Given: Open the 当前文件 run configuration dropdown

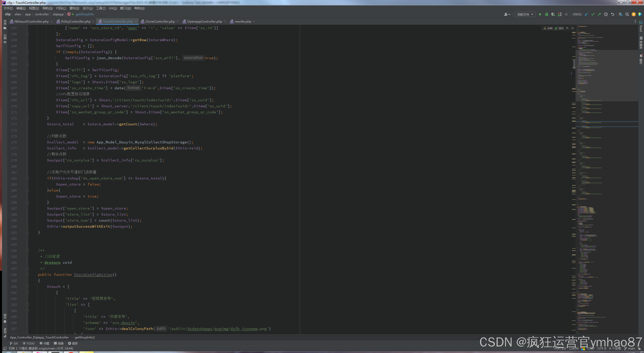Looking at the screenshot, I should 525,14.
